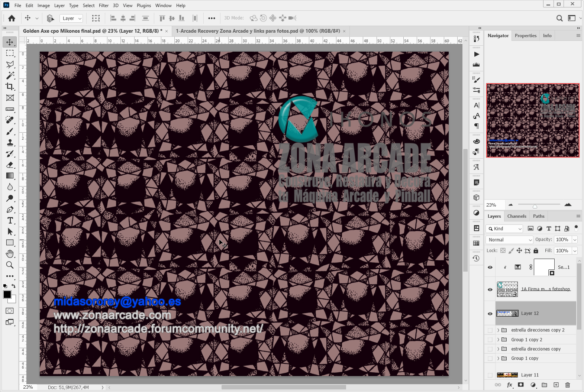Open the layer filter Kind dropdown
Screen dimensions: 584x392
504,229
